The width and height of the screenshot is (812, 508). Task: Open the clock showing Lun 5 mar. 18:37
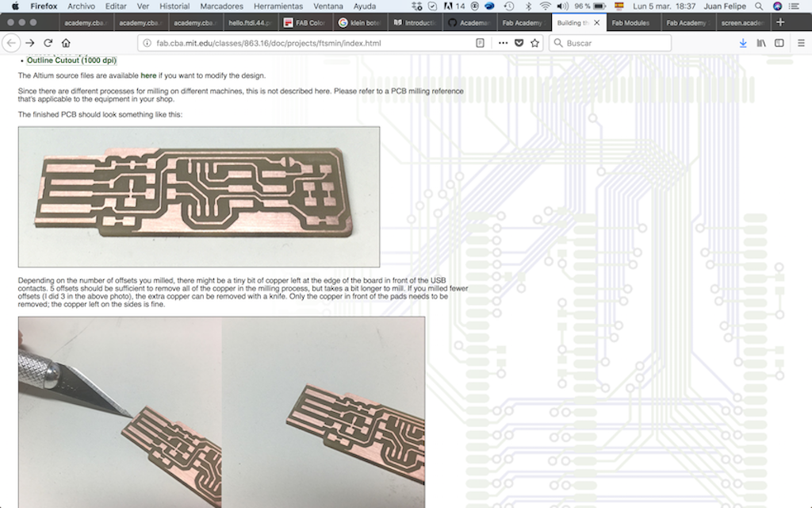pos(664,6)
